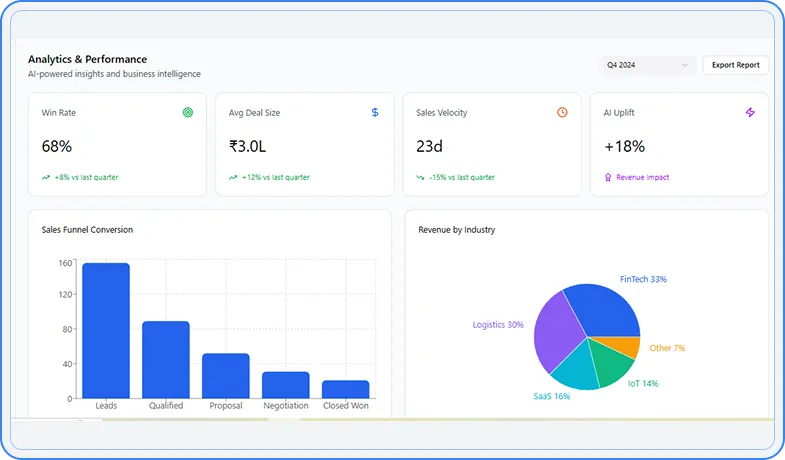Screen dimensions: 785x460
Task: Click the AI Uplift lightning bolt icon
Action: click(750, 113)
